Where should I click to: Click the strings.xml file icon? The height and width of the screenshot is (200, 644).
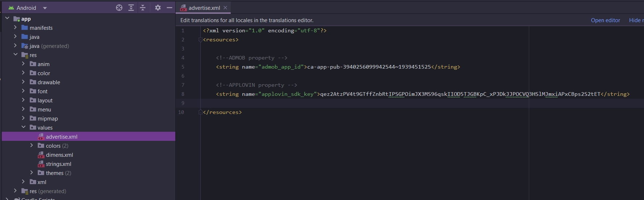click(x=41, y=164)
